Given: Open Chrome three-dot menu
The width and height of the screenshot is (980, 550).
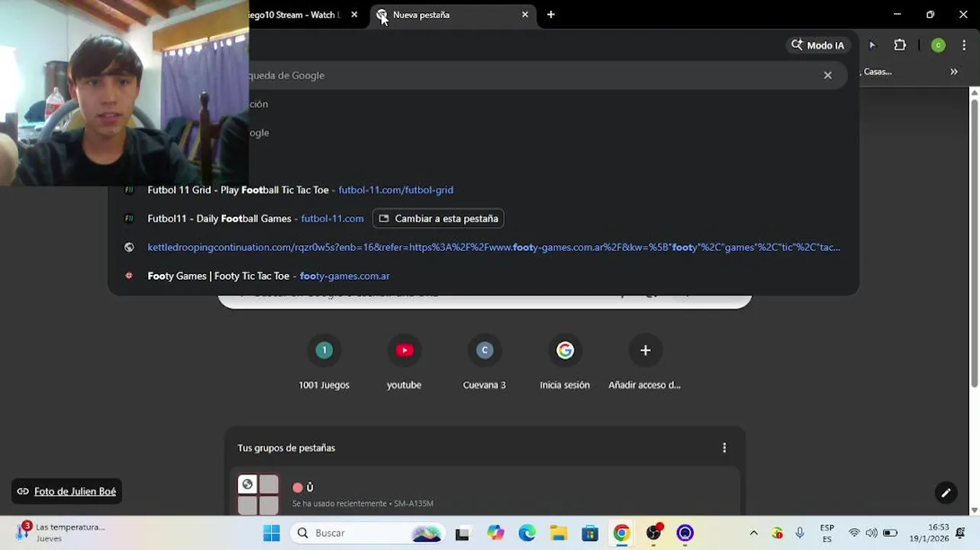Looking at the screenshot, I should click(964, 45).
